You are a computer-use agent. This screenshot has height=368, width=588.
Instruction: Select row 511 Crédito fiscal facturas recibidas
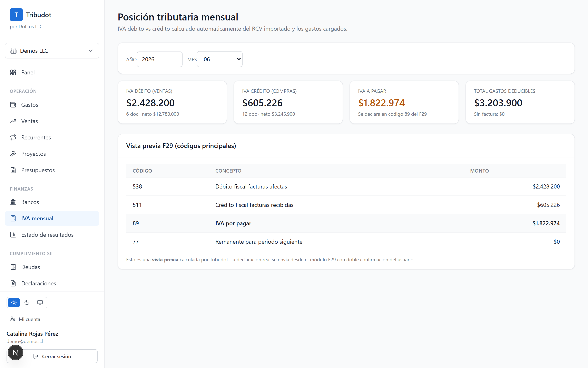346,205
